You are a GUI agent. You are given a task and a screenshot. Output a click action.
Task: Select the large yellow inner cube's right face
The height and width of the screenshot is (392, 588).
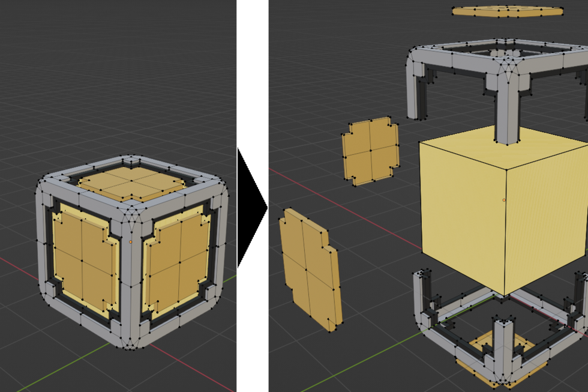coord(546,222)
